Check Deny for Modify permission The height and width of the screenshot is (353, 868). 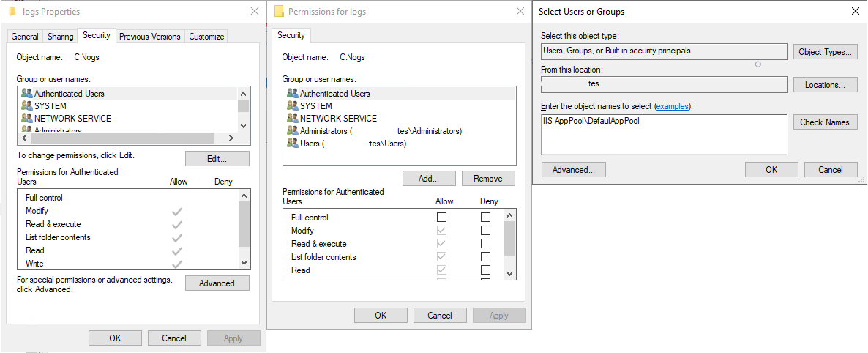[485, 231]
